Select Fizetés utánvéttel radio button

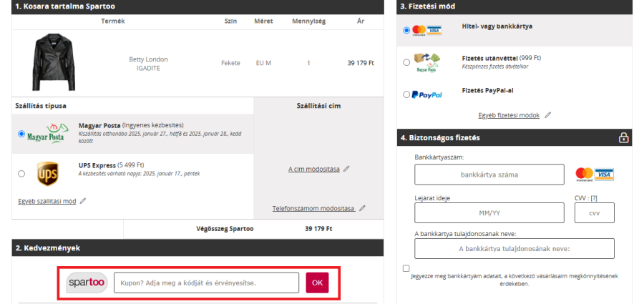coord(406,62)
